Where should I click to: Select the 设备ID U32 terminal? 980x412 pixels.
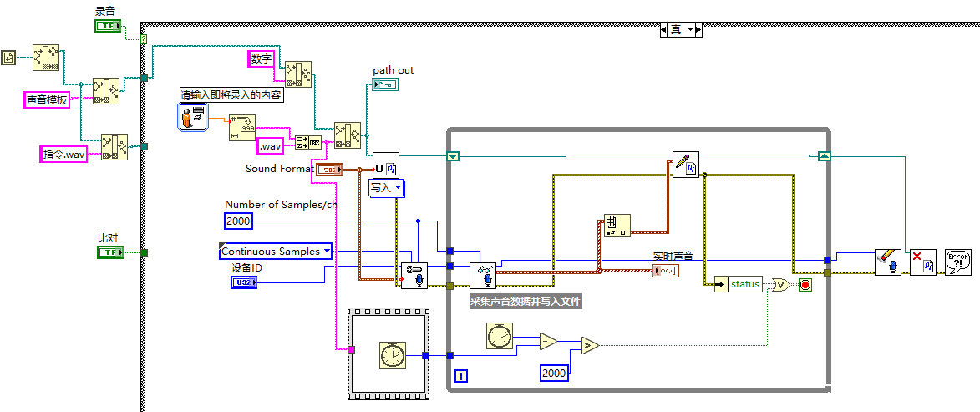(244, 283)
